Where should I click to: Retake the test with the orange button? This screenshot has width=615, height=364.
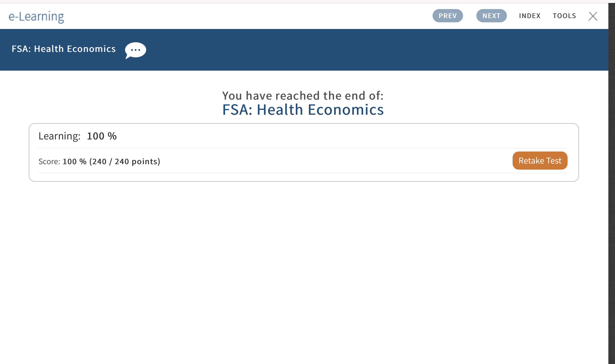coord(540,161)
